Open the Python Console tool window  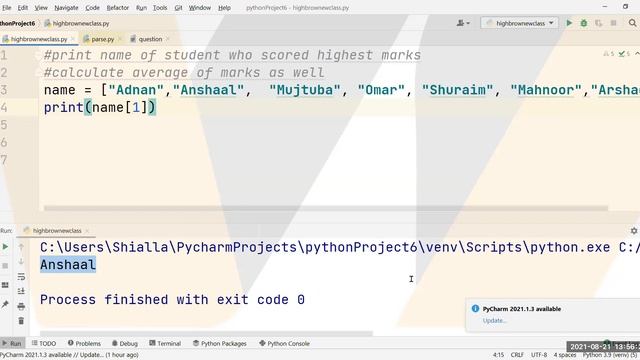(284, 343)
